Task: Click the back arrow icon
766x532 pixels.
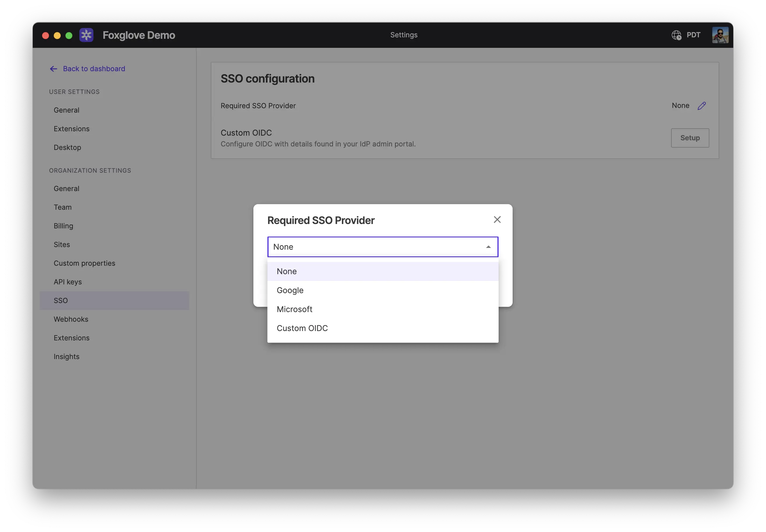Action: point(54,69)
